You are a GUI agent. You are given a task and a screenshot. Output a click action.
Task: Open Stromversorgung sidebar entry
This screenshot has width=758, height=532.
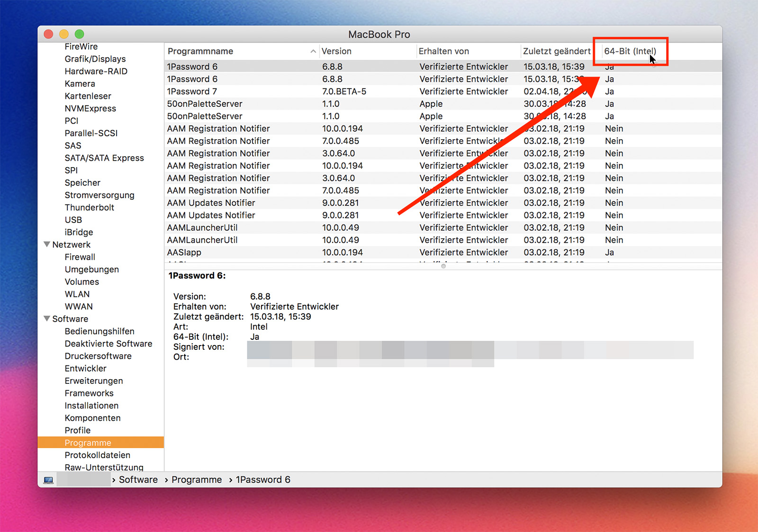click(x=99, y=195)
